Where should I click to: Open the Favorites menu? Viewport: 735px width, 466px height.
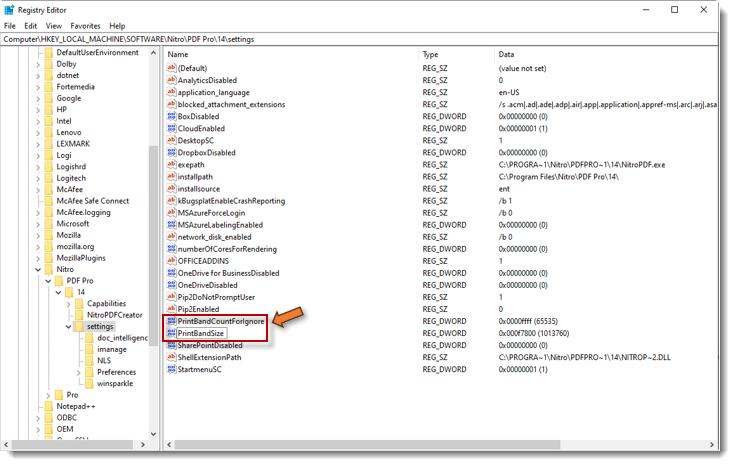[x=85, y=26]
